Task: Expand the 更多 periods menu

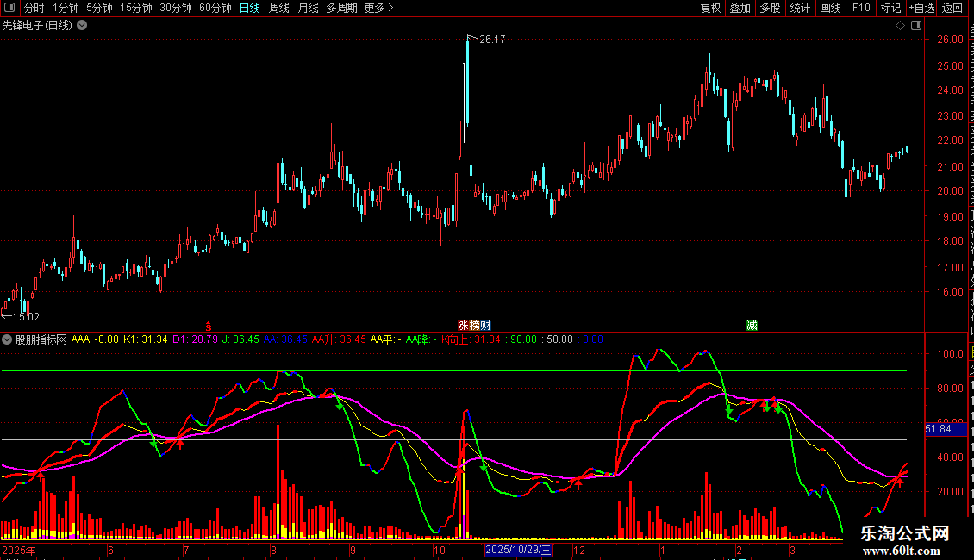Action: (x=378, y=8)
